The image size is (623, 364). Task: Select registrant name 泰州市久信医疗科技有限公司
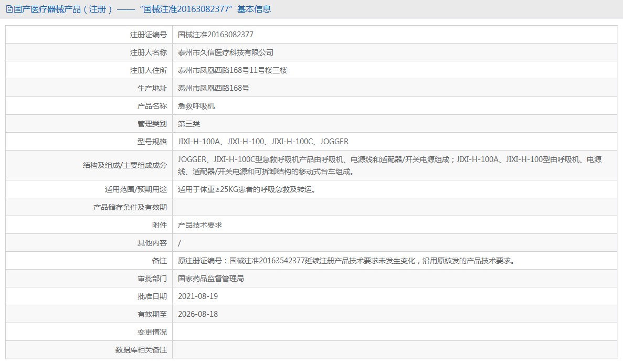(225, 52)
